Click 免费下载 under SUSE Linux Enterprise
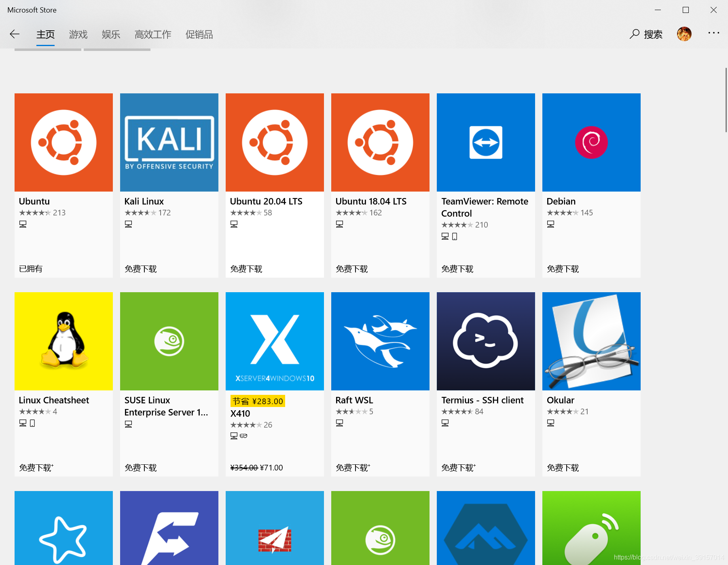 [x=140, y=468]
